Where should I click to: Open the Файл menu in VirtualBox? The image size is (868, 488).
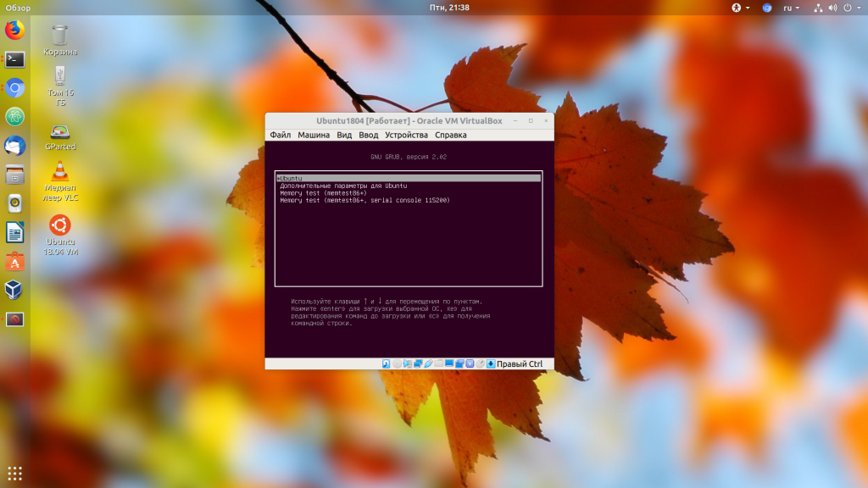pyautogui.click(x=281, y=136)
